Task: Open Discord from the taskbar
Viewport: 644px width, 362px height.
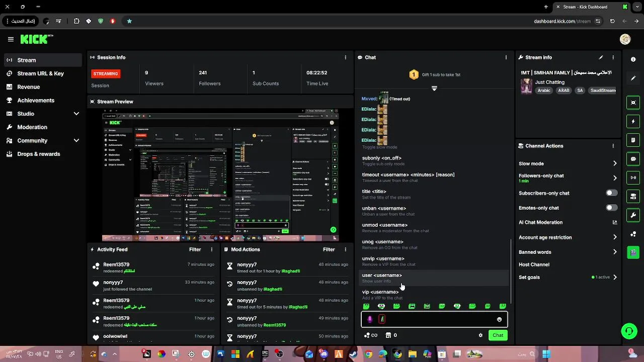Action: [324, 354]
